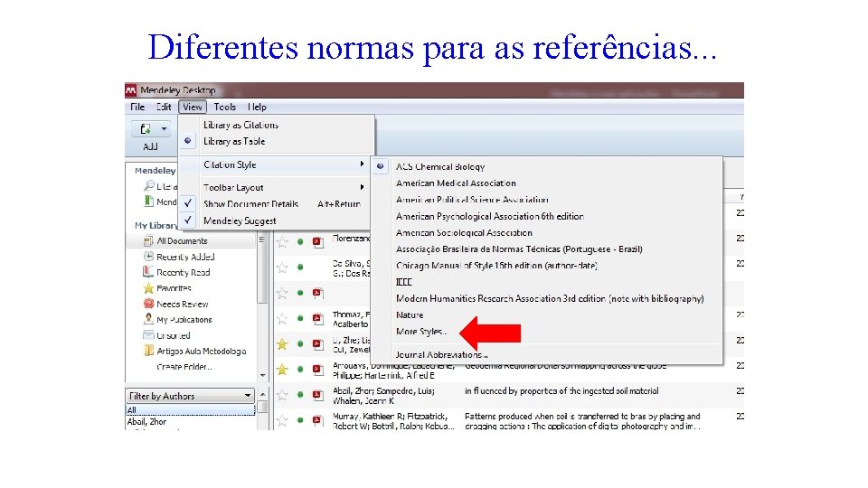Open More Styles dialog
868x488 pixels.
420,332
